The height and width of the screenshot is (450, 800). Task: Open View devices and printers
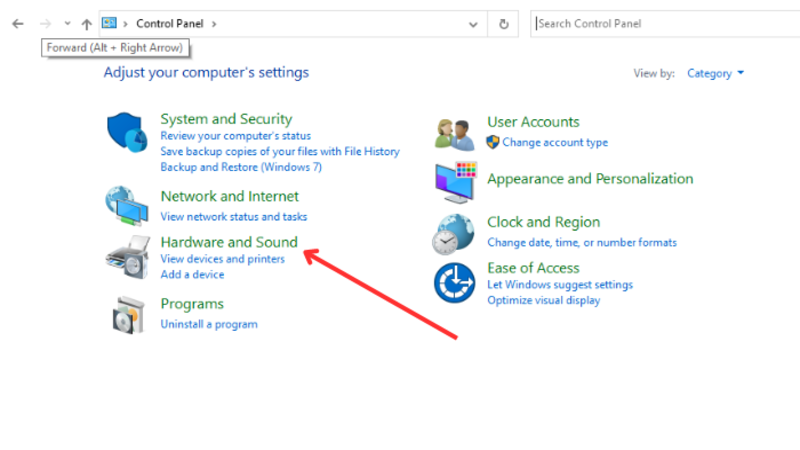[222, 259]
